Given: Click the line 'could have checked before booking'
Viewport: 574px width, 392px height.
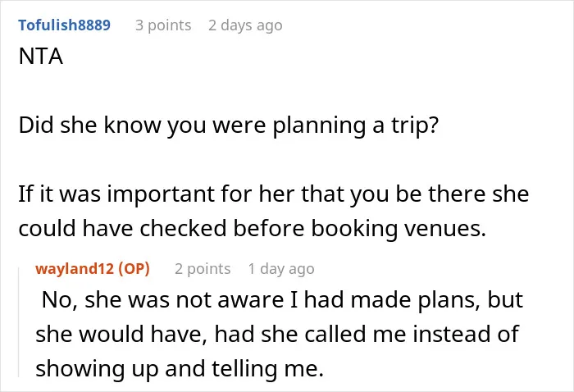Looking at the screenshot, I should [253, 228].
